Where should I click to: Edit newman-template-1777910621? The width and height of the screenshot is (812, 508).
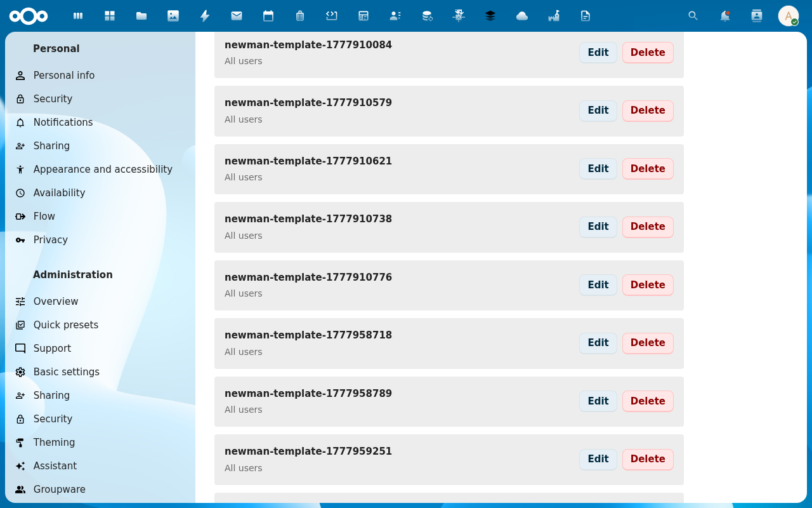pos(598,169)
